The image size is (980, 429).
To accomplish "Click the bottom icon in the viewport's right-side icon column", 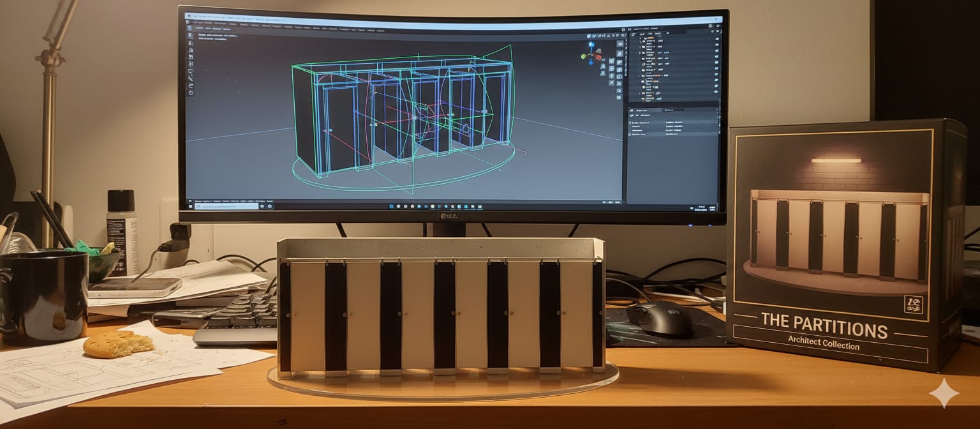I will [x=618, y=97].
